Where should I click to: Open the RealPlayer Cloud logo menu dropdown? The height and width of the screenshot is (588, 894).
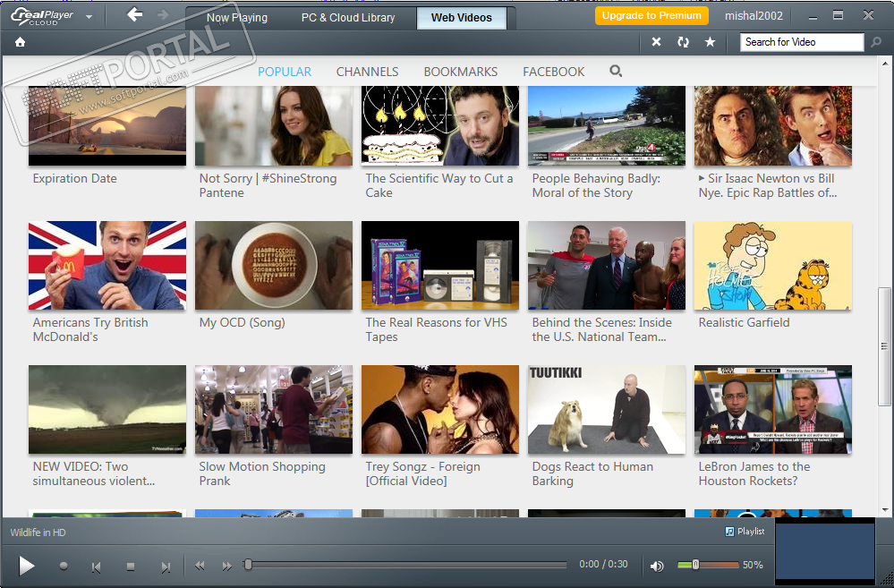click(x=89, y=17)
